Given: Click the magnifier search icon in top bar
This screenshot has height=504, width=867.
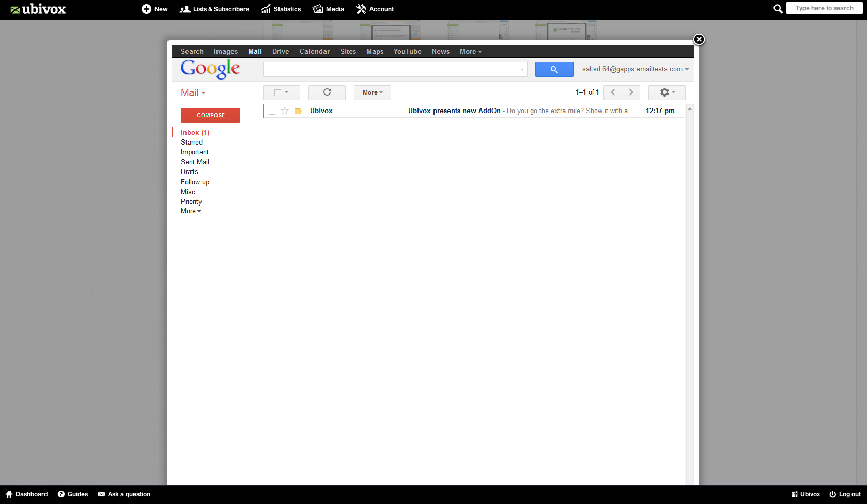Looking at the screenshot, I should [778, 9].
